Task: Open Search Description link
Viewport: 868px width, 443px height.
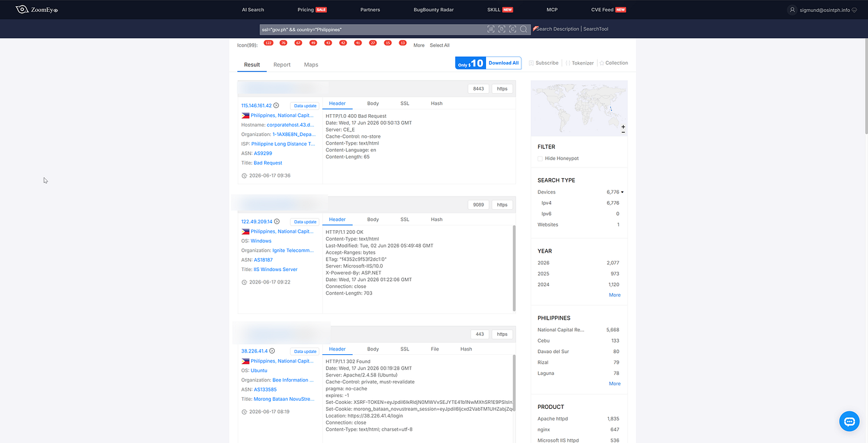Action: (x=557, y=29)
